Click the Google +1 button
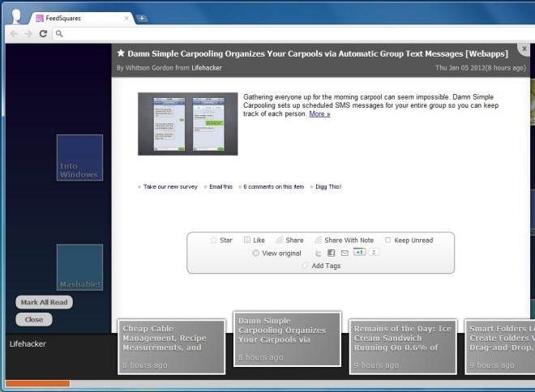The width and height of the screenshot is (535, 392). [x=359, y=254]
